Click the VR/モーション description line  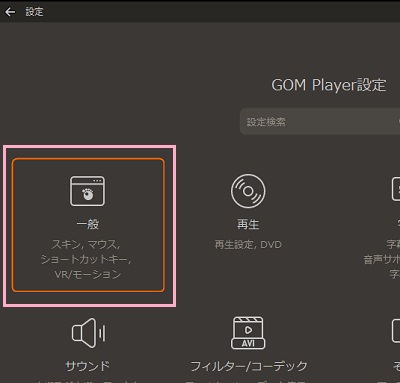click(x=88, y=274)
